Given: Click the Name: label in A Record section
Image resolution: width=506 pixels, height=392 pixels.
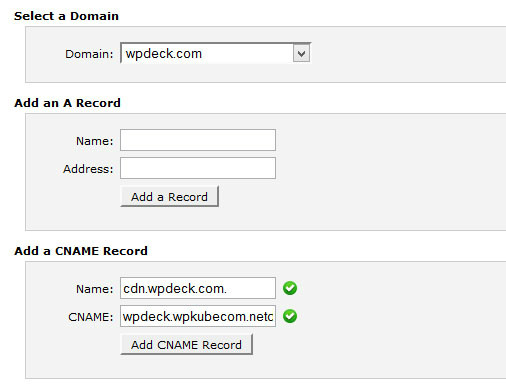Looking at the screenshot, I should point(95,141).
